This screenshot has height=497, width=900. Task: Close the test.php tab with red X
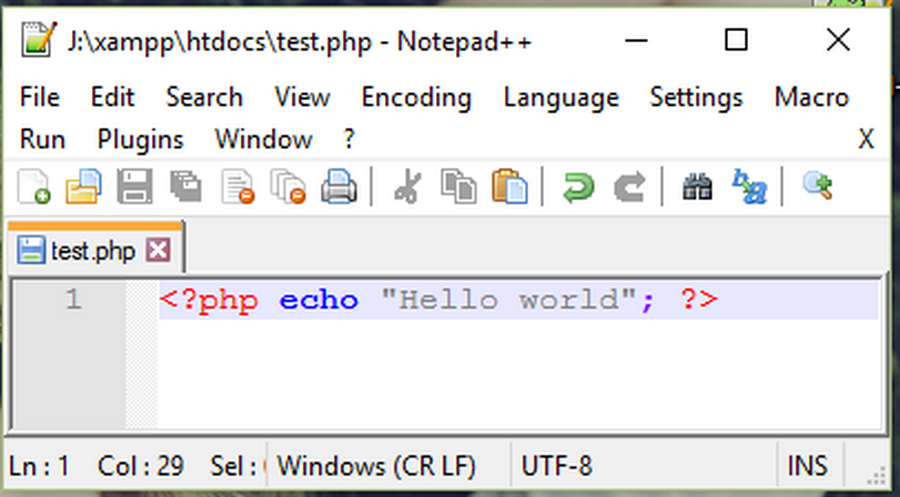pyautogui.click(x=158, y=250)
